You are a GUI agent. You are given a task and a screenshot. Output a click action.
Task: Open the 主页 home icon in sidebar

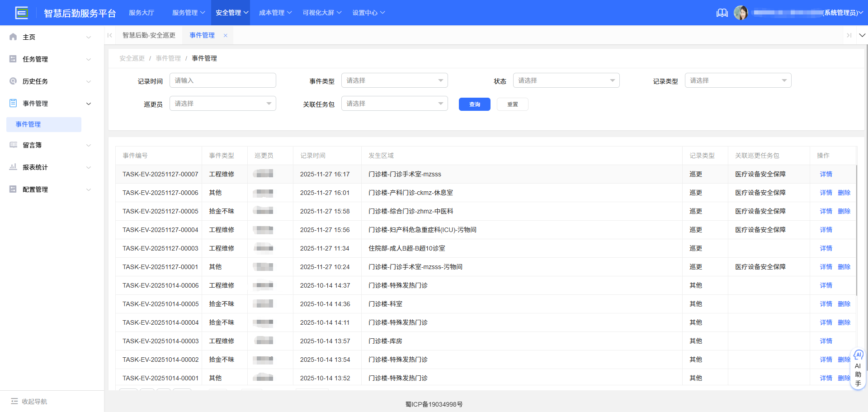(x=13, y=37)
